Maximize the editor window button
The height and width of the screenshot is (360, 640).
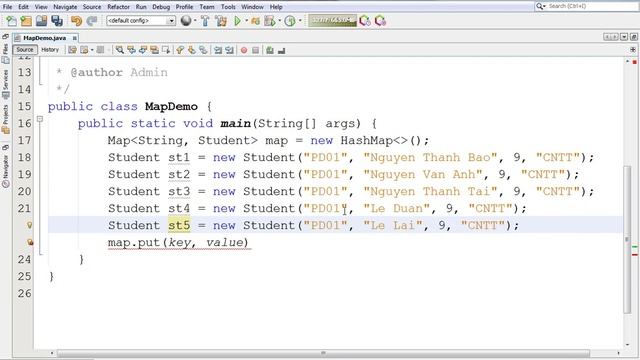[633, 37]
